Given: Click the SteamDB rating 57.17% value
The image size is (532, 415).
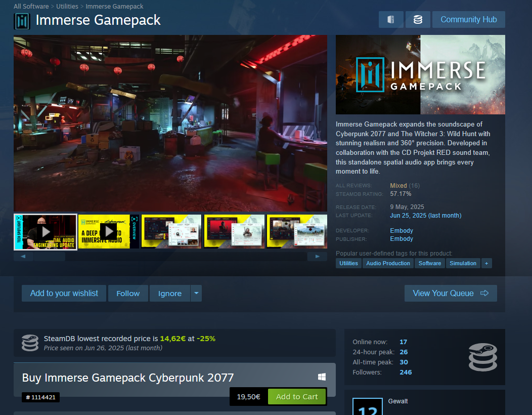Looking at the screenshot, I should tap(401, 194).
